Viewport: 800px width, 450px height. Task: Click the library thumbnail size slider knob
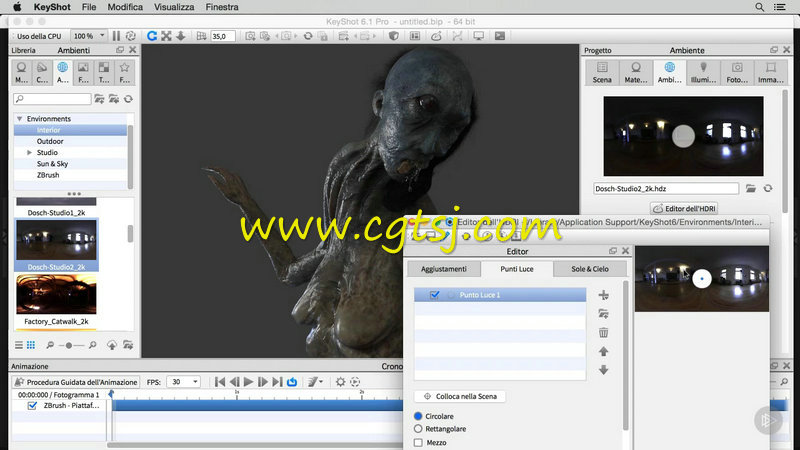click(x=69, y=345)
